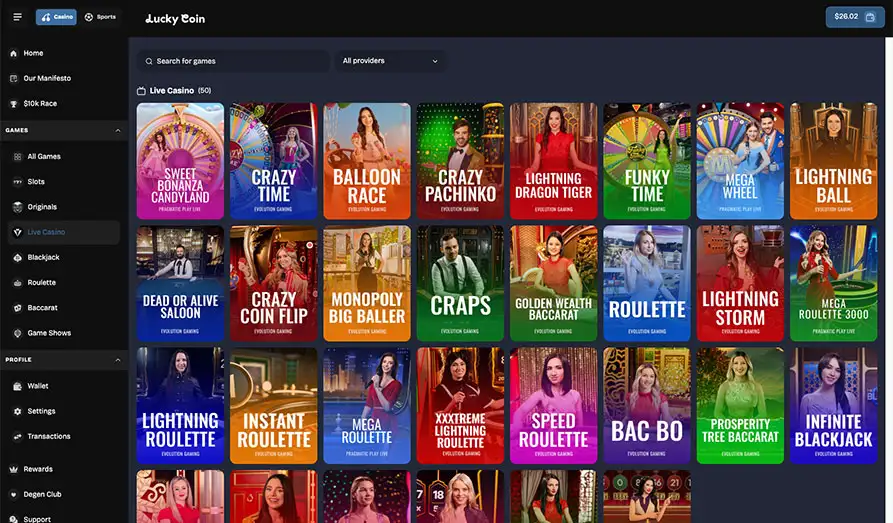The width and height of the screenshot is (893, 523).
Task: Click the Roulette sidebar icon
Action: tap(18, 283)
